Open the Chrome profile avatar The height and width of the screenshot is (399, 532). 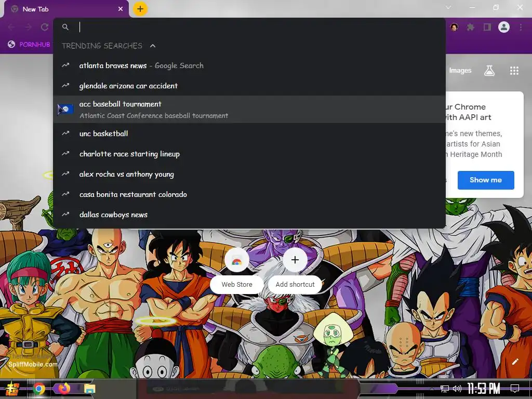click(504, 27)
